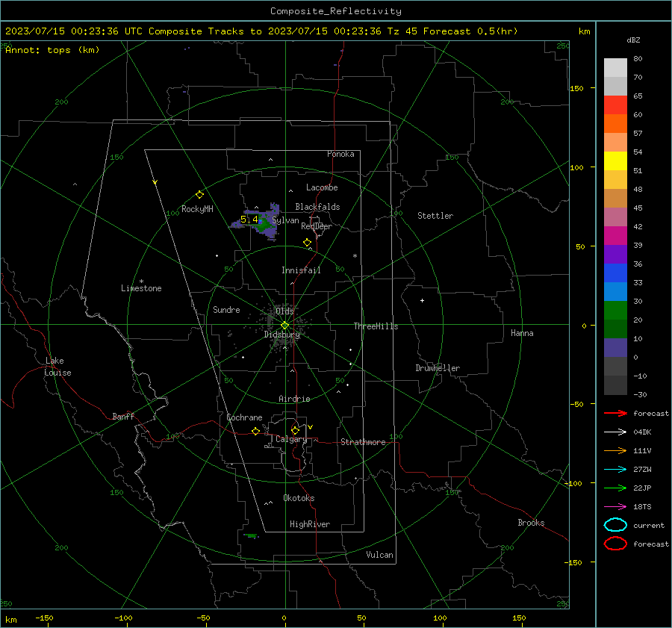Screen dimensions: 672x628
Task: Click the Cochrane town label
Action: pyautogui.click(x=244, y=417)
